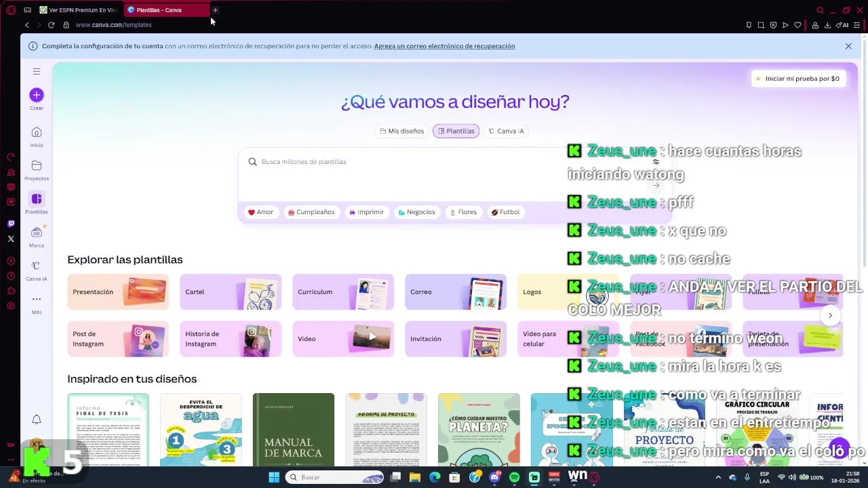Open Historia de Instagram category
868x488 pixels.
(x=231, y=339)
